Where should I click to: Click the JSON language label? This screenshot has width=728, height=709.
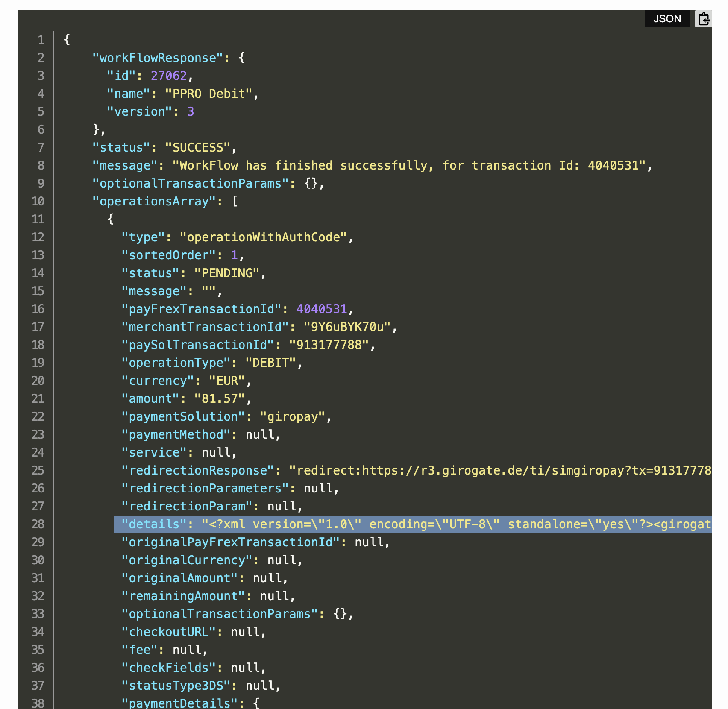(667, 19)
